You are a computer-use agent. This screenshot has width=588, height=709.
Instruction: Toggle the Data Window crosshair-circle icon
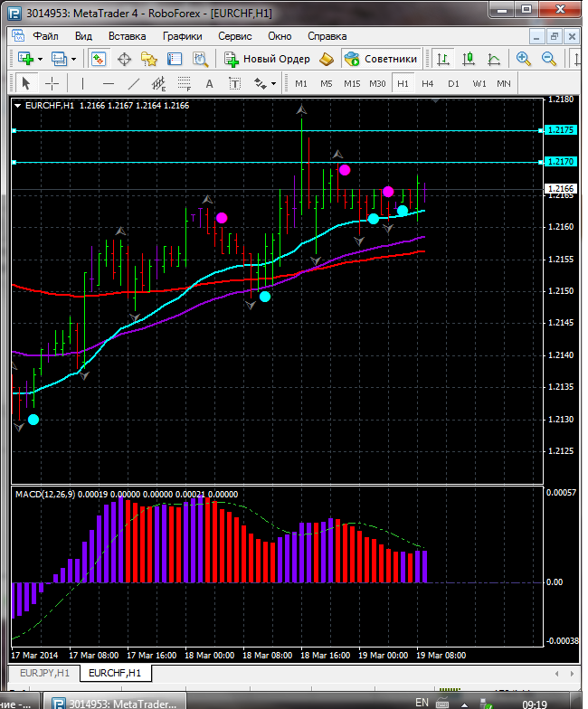pyautogui.click(x=124, y=60)
